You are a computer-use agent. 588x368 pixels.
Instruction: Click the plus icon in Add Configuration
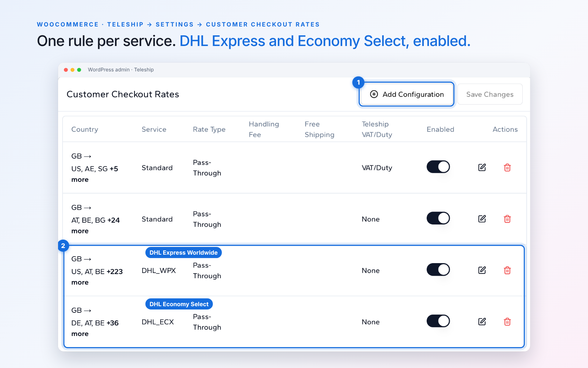click(x=374, y=94)
